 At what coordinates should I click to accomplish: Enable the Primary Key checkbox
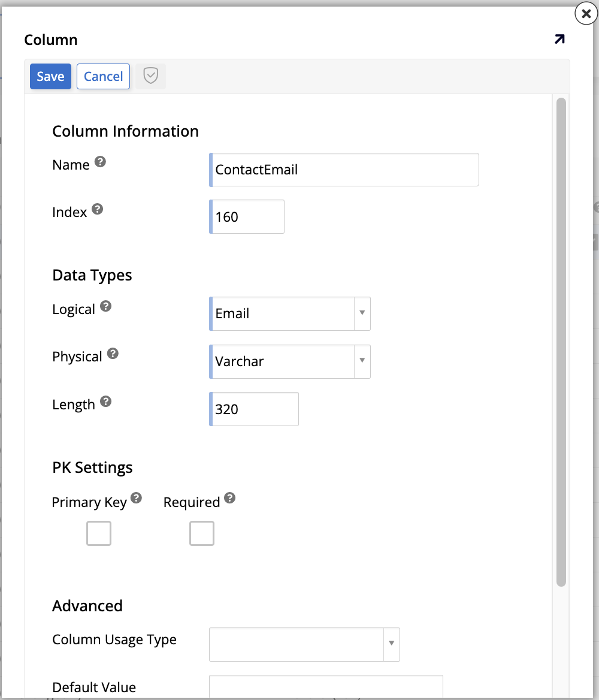pyautogui.click(x=98, y=533)
